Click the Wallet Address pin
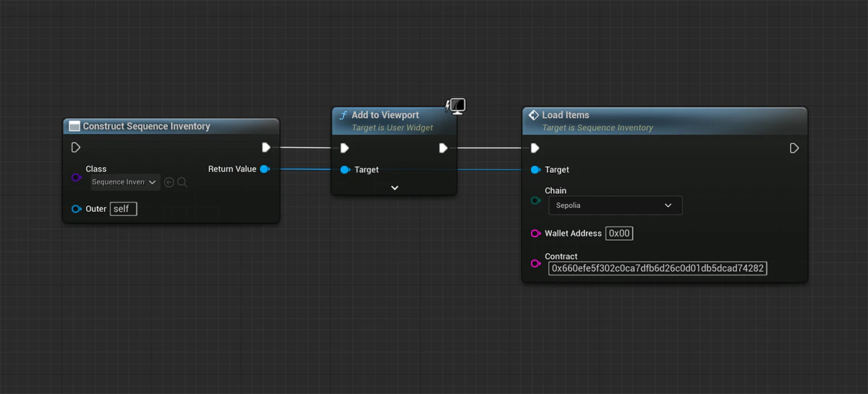The height and width of the screenshot is (394, 868). pyautogui.click(x=536, y=234)
